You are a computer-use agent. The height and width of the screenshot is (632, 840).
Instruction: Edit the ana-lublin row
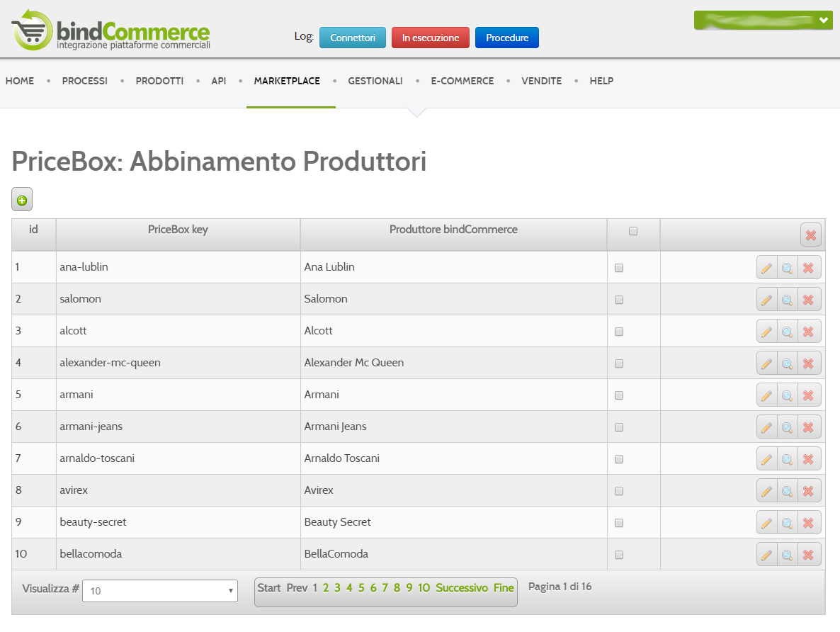[766, 268]
